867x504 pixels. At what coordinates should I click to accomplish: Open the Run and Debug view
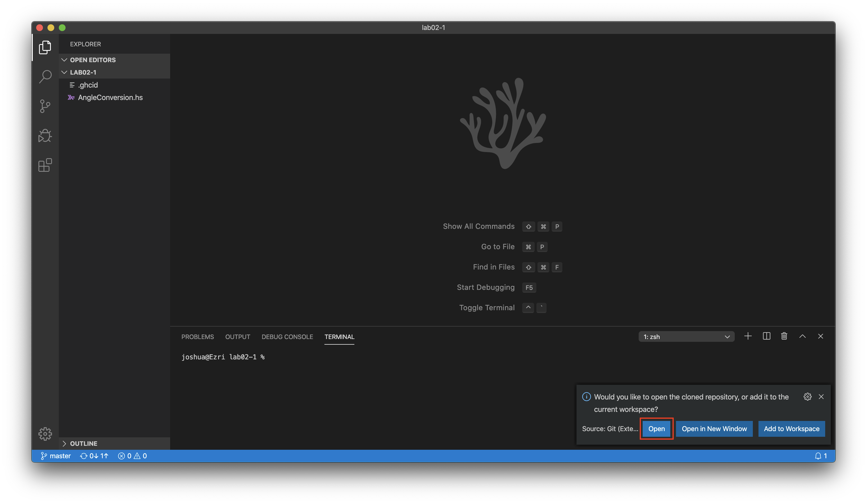click(x=45, y=136)
